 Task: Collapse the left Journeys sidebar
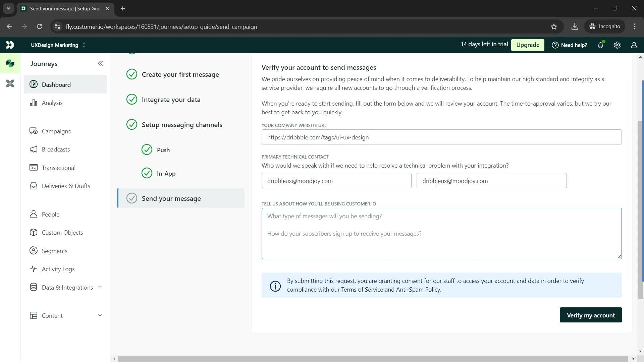point(100,63)
